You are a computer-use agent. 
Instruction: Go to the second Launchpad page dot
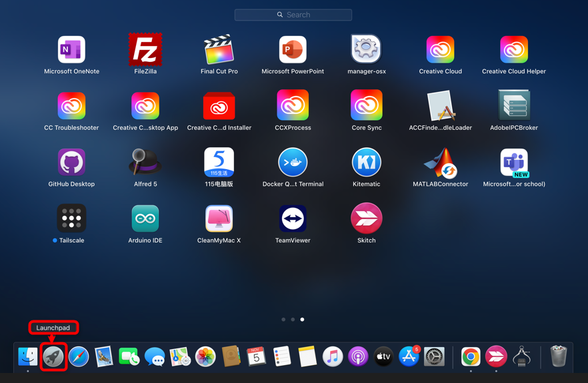point(293,320)
